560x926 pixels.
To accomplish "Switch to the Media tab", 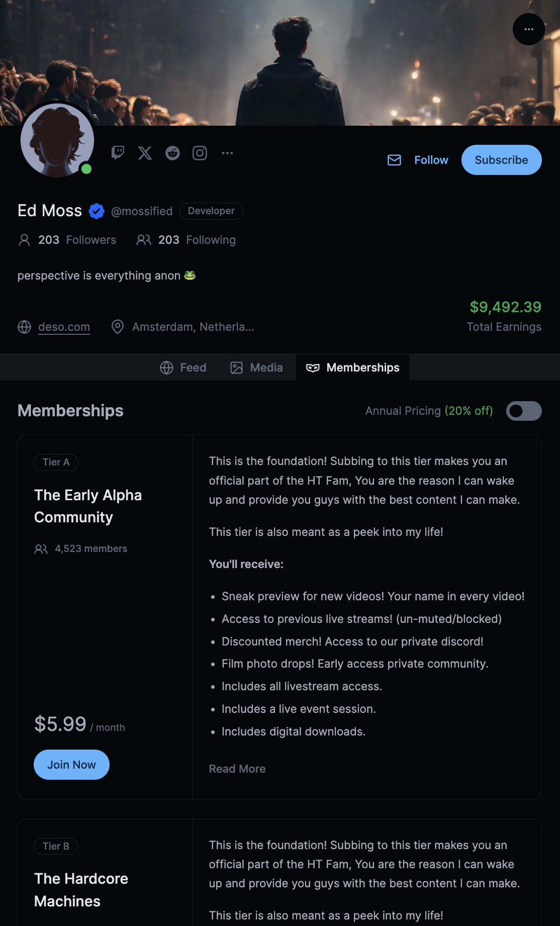I will tap(256, 367).
